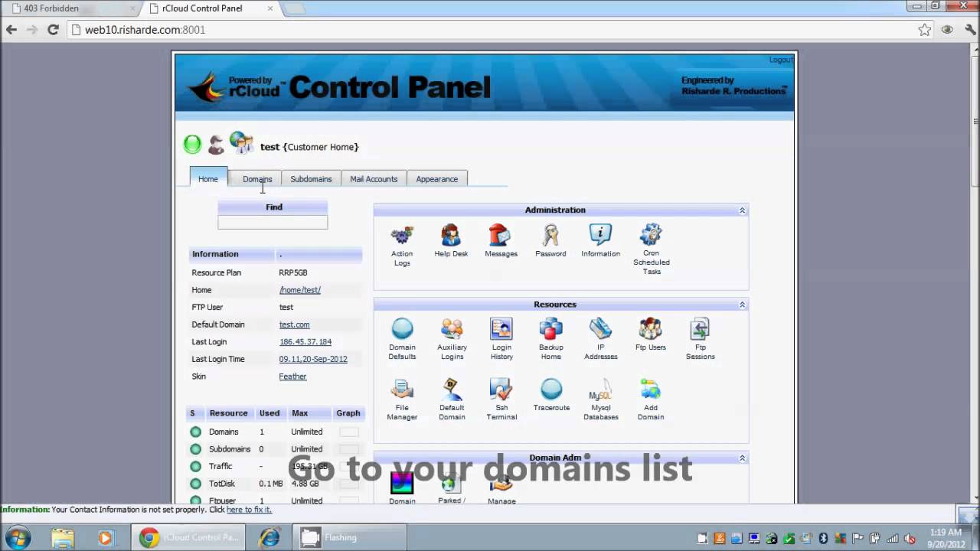
Task: Open Ftp Users icon
Action: 651,329
